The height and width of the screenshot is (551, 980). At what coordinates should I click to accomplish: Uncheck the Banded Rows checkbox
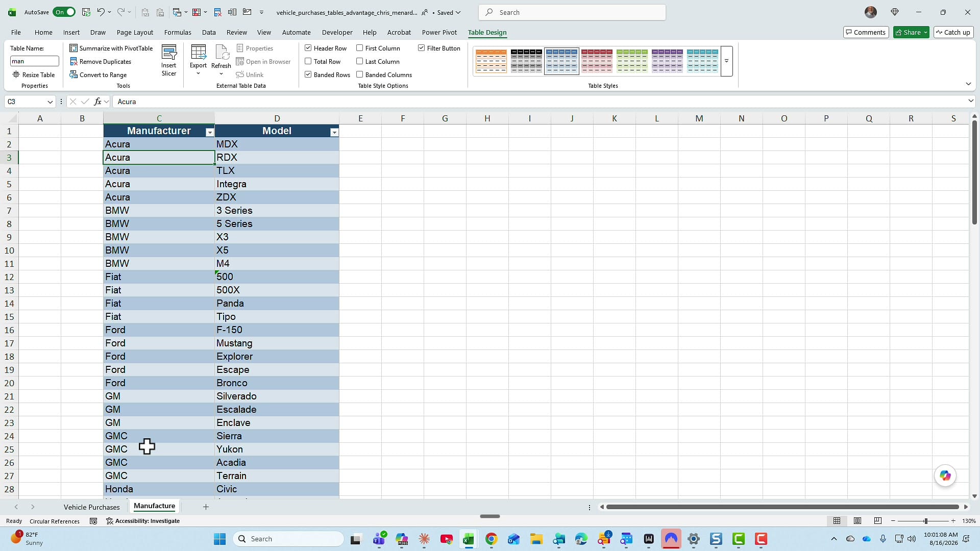pyautogui.click(x=308, y=74)
